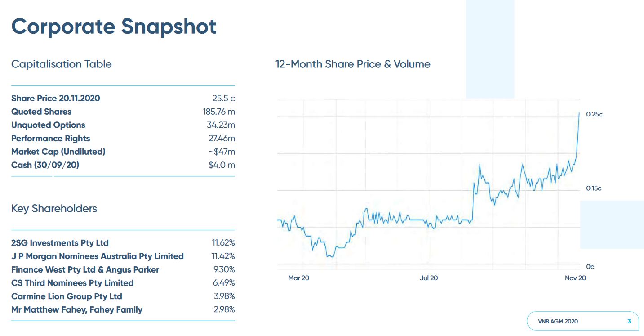Select the Quoted Shares value 185.76 m
The image size is (644, 336).
tap(218, 112)
